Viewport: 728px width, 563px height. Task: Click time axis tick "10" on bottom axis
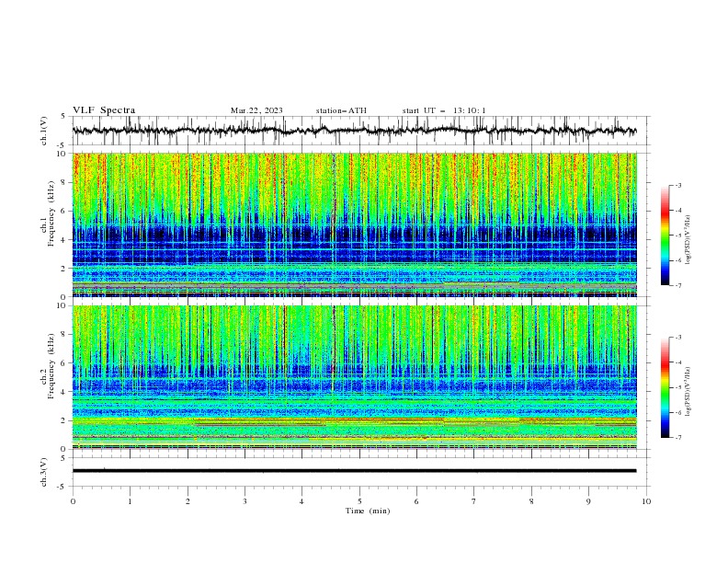[x=646, y=501]
